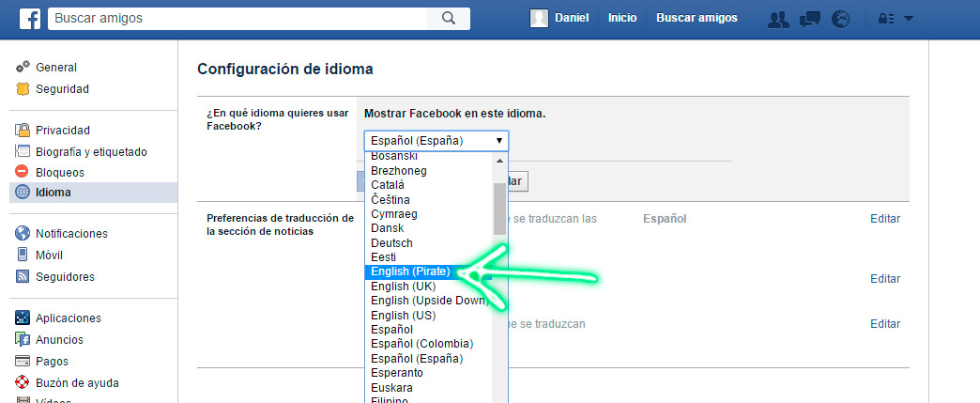Click the Buzón de ayuda lifebuoy icon
The height and width of the screenshot is (403, 980).
tap(23, 382)
